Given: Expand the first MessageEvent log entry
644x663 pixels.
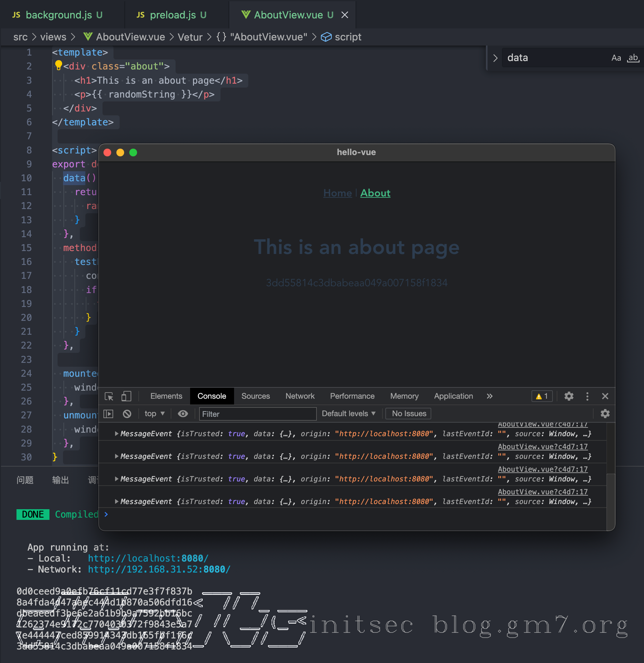Looking at the screenshot, I should pos(116,434).
